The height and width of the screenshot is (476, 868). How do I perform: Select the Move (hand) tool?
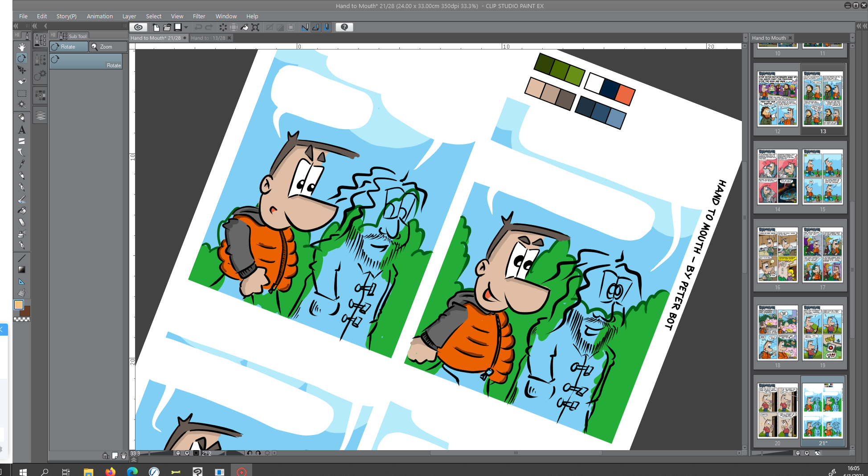[x=21, y=47]
